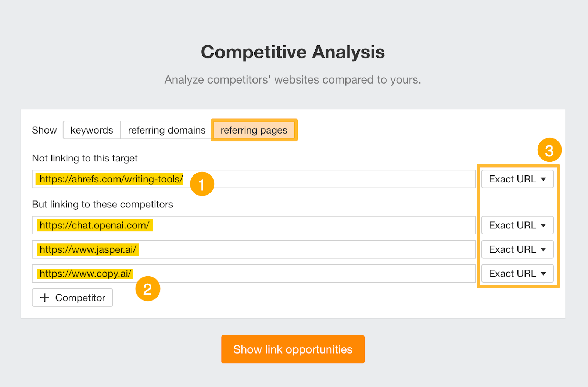The height and width of the screenshot is (387, 588).
Task: Open the Exact URL dropdown for the target
Action: [x=517, y=179]
